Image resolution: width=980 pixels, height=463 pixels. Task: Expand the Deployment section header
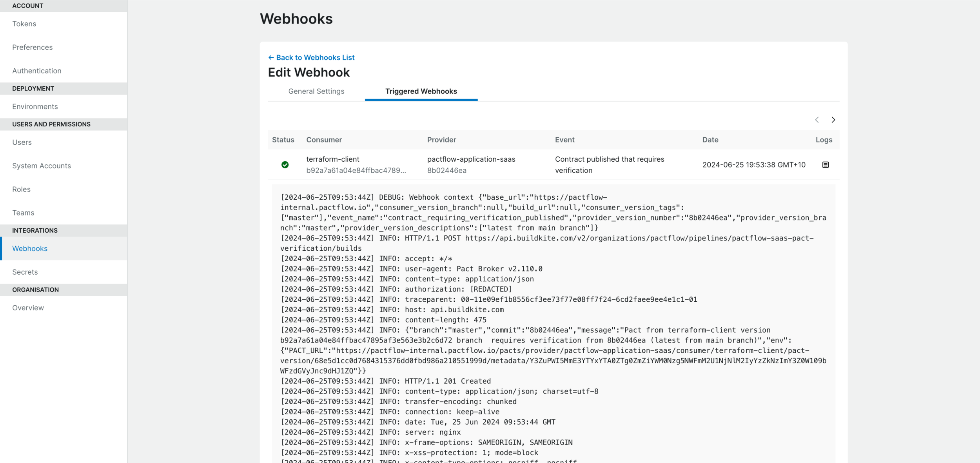coord(64,88)
